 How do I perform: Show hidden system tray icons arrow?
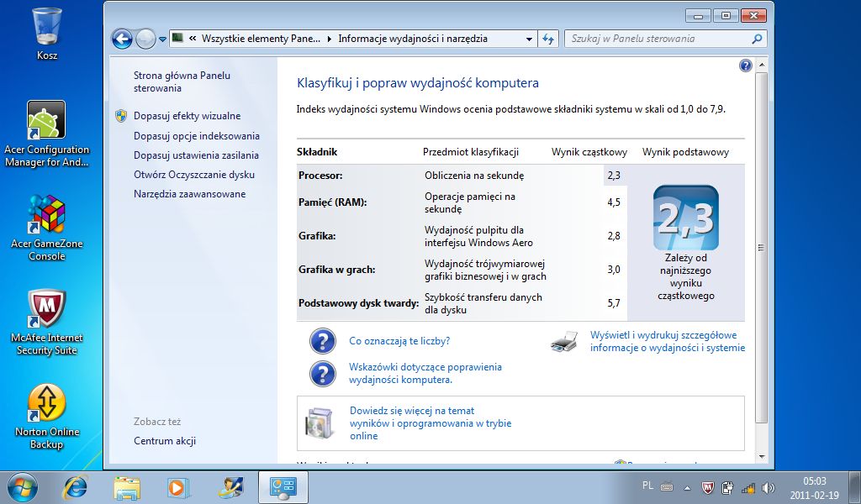(687, 487)
